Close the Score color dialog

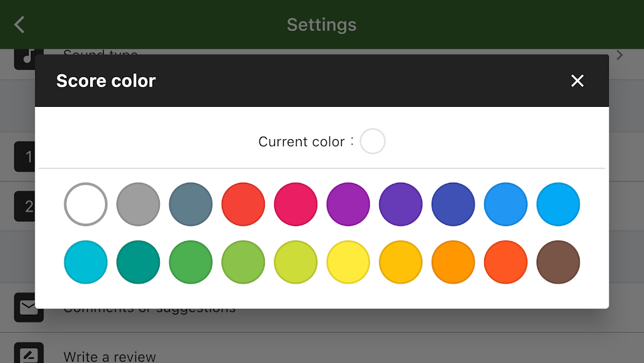(577, 81)
